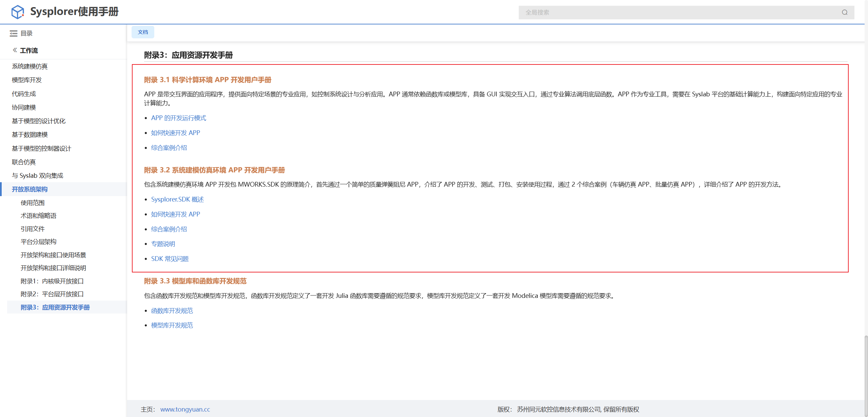
Task: Open 与 Syslab 双向集成 in the sidebar
Action: (x=38, y=176)
